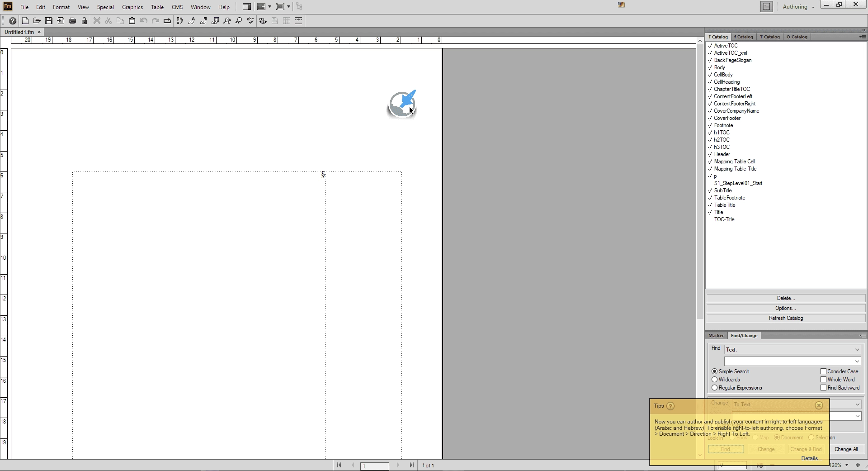
Task: Open the Graphics menu
Action: click(132, 7)
